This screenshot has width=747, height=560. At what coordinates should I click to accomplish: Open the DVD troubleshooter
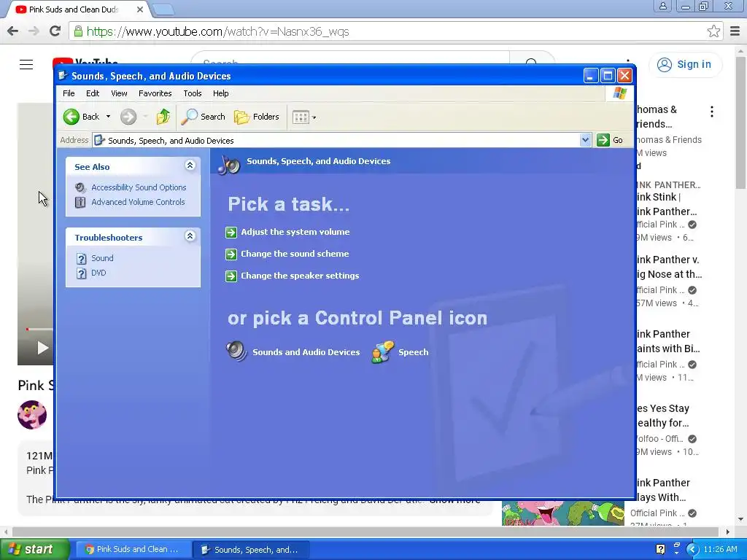98,273
